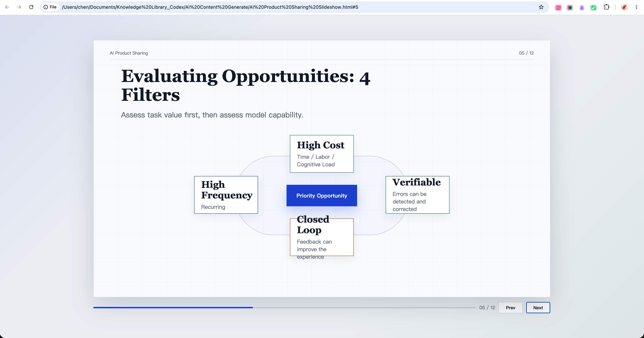Advance to the next slide with Next
The width and height of the screenshot is (644, 338).
[538, 307]
